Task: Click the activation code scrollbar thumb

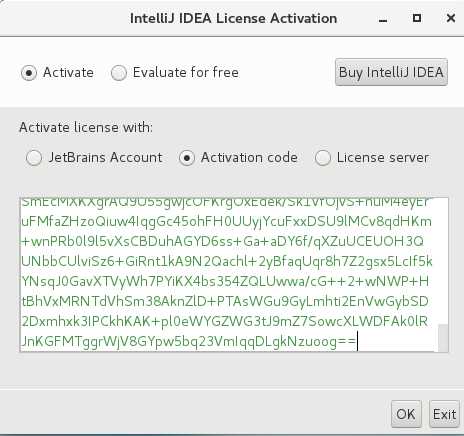Action: (443, 338)
